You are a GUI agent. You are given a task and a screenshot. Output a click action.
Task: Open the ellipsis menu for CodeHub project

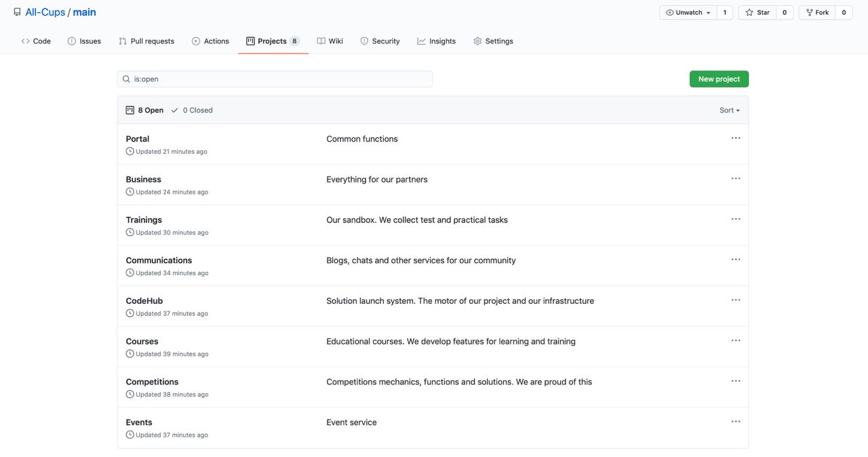736,300
